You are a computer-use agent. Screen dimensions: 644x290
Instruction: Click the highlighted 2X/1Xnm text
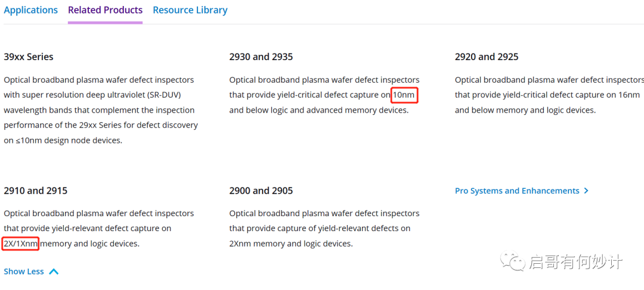coord(20,244)
